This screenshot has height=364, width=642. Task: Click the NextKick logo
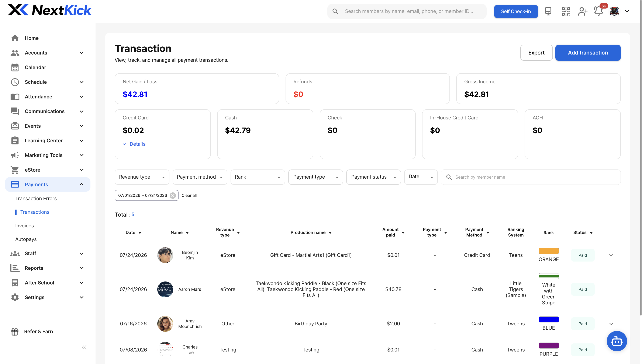[49, 10]
